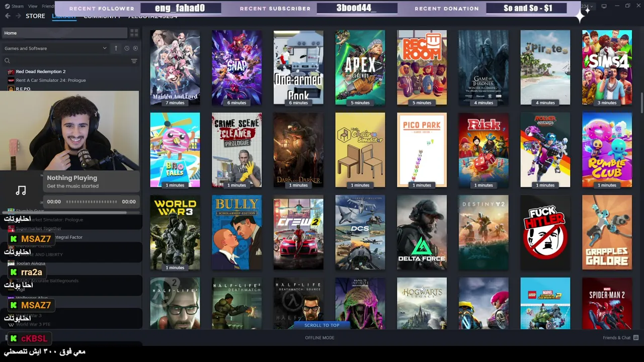Click the forward navigation arrow
The width and height of the screenshot is (644, 362).
[19, 16]
